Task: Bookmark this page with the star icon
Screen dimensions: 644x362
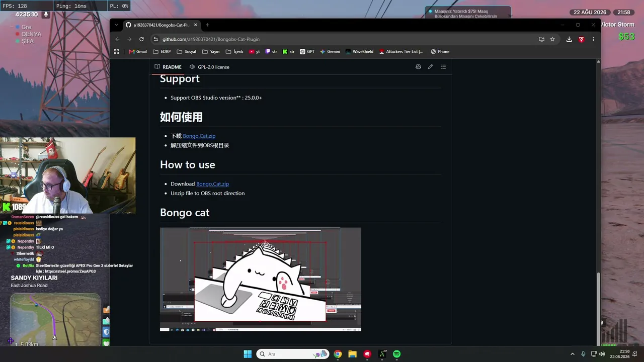Action: click(552, 39)
